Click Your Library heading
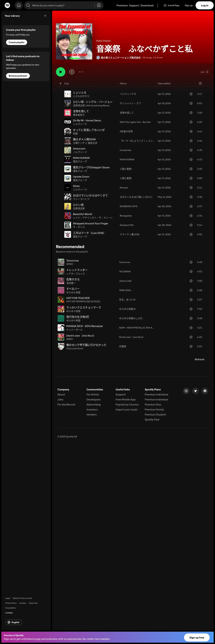Image resolution: width=215 pixels, height=644 pixels. (12, 16)
